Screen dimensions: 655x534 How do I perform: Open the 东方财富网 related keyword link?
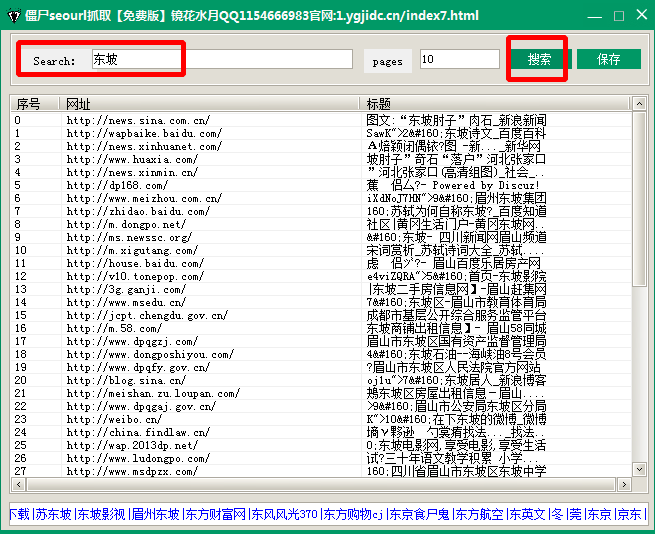pyautogui.click(x=216, y=514)
